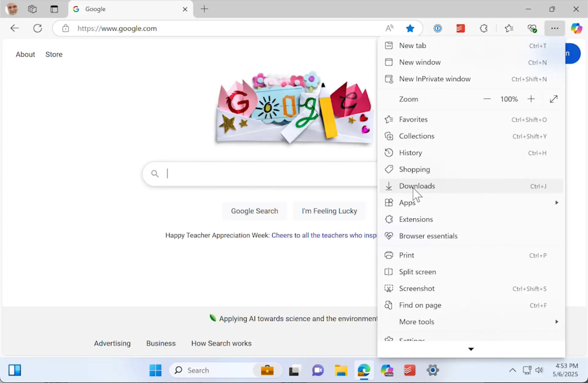Click I'm Feeling Lucky button
The width and height of the screenshot is (588, 383).
coord(329,211)
